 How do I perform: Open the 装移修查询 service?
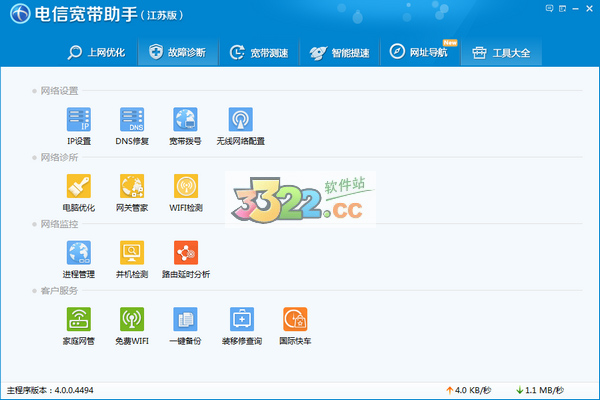241,326
